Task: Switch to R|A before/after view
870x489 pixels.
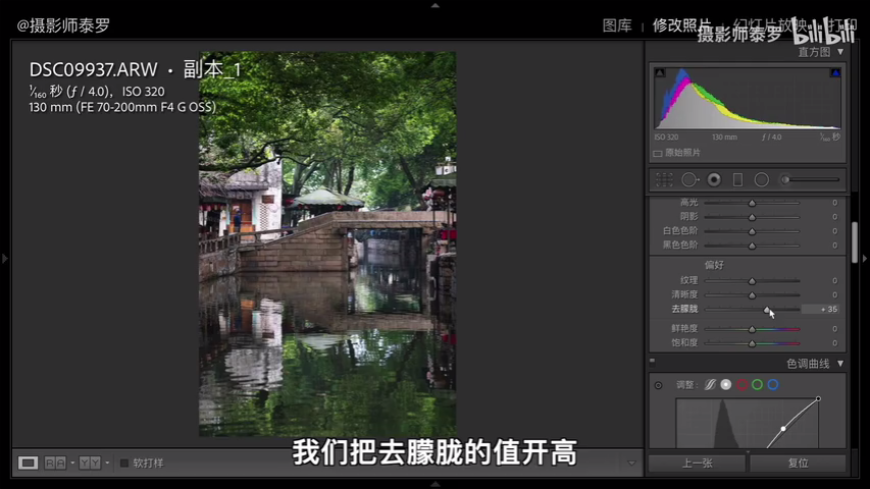Action: click(55, 463)
